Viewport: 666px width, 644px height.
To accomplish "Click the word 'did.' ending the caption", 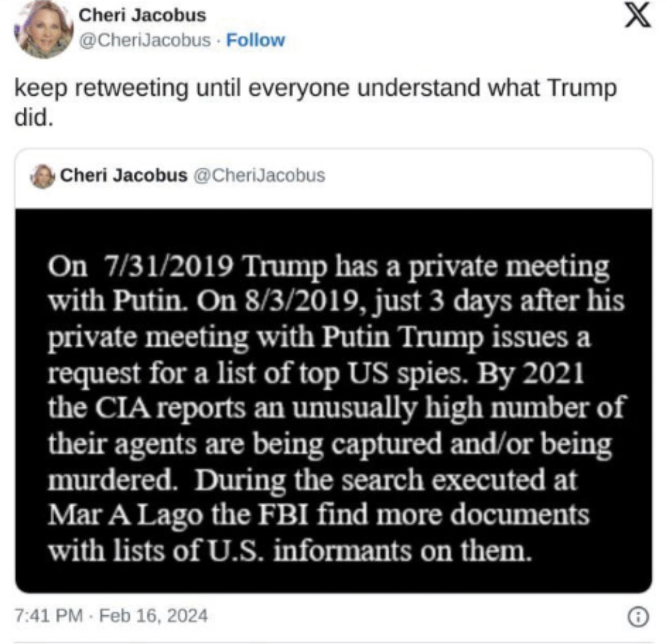I will 34,119.
